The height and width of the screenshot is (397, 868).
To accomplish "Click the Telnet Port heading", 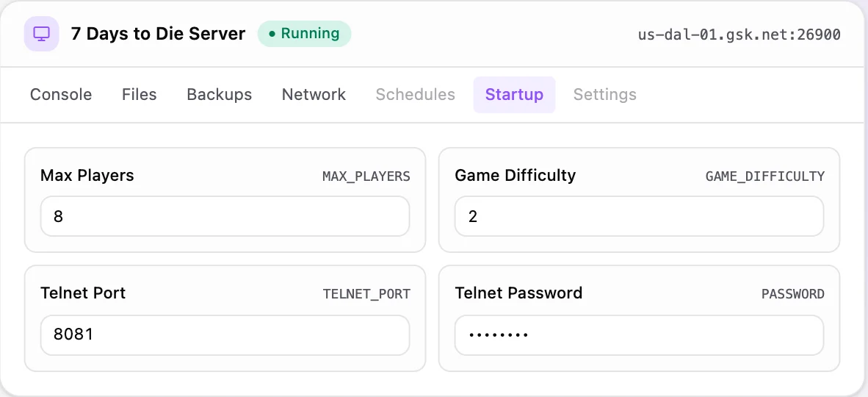I will coord(83,293).
